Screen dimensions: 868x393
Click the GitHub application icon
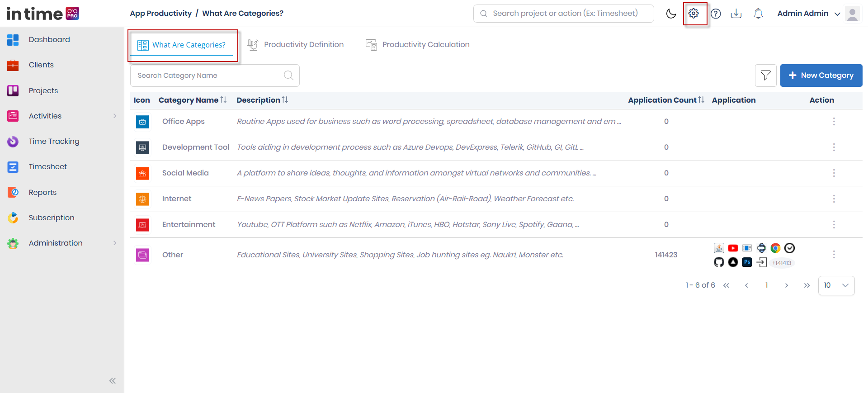(x=719, y=262)
